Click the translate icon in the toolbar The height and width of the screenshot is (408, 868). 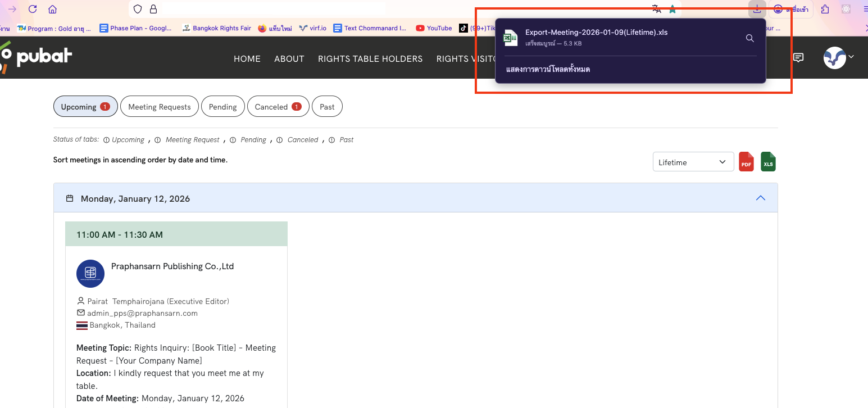656,9
